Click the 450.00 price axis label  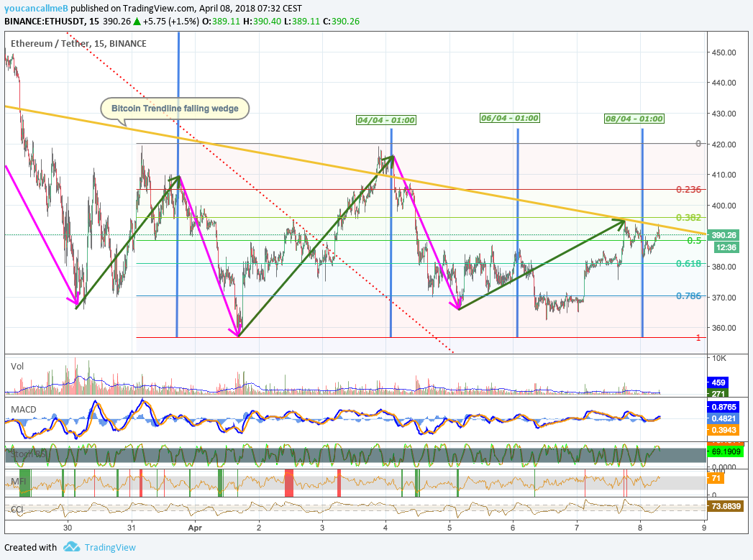[x=724, y=52]
